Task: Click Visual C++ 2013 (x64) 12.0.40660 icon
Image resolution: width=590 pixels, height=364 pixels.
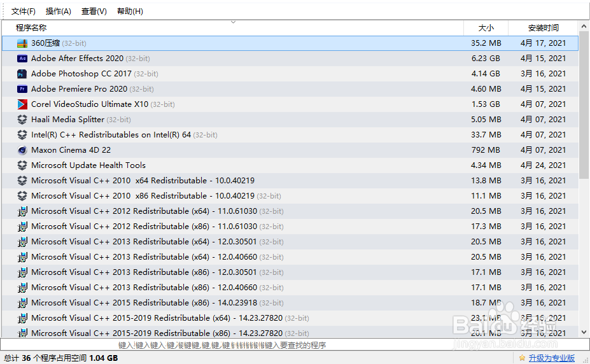Action: [x=22, y=257]
